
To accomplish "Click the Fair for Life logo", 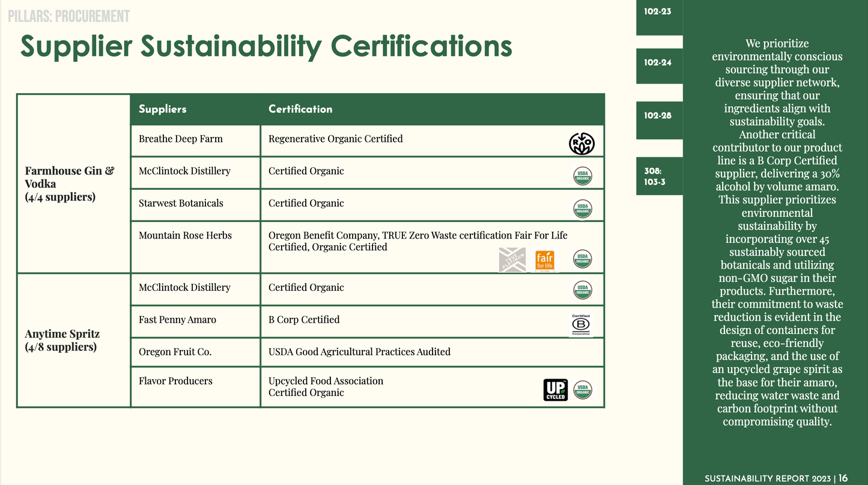I will click(545, 260).
